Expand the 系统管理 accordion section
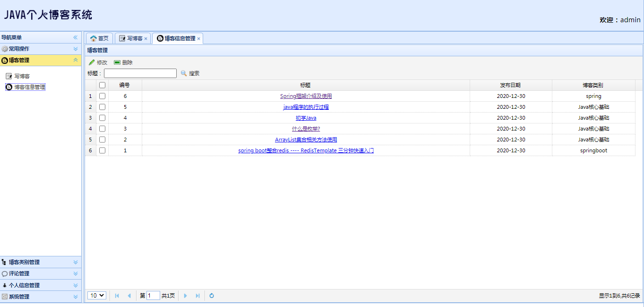644x307 pixels. tap(76, 297)
